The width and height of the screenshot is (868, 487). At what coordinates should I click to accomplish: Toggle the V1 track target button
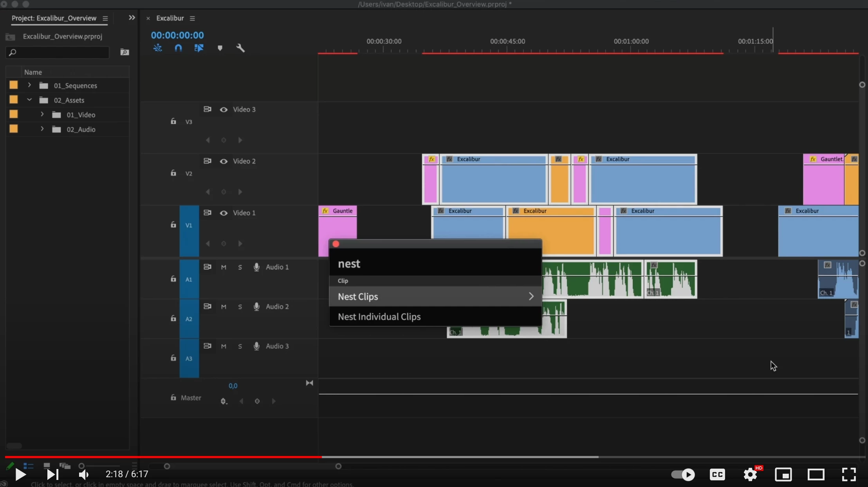tap(189, 225)
